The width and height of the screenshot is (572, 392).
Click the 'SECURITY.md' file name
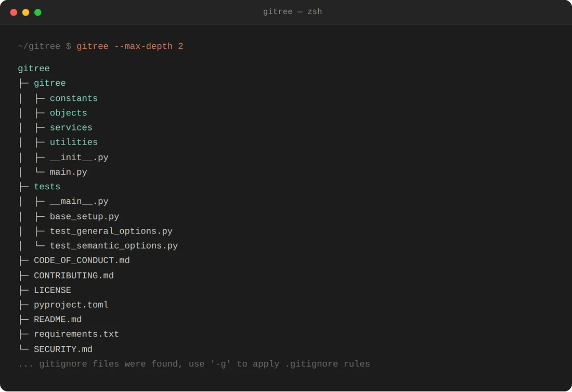click(x=63, y=349)
